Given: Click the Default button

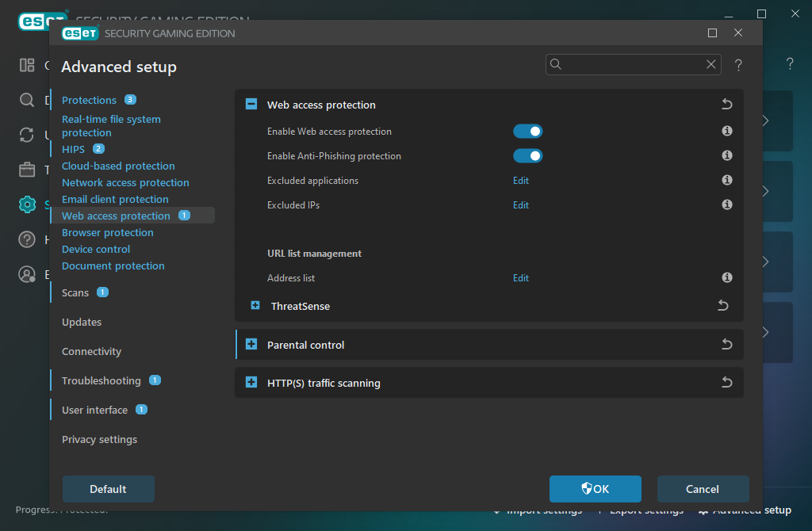Looking at the screenshot, I should [108, 488].
